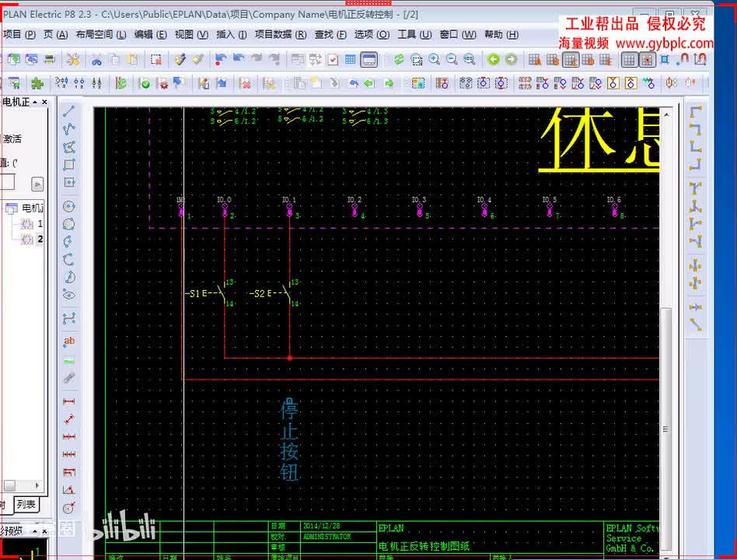Image resolution: width=737 pixels, height=560 pixels.
Task: Click the delete area selection icon
Action: pos(156,59)
